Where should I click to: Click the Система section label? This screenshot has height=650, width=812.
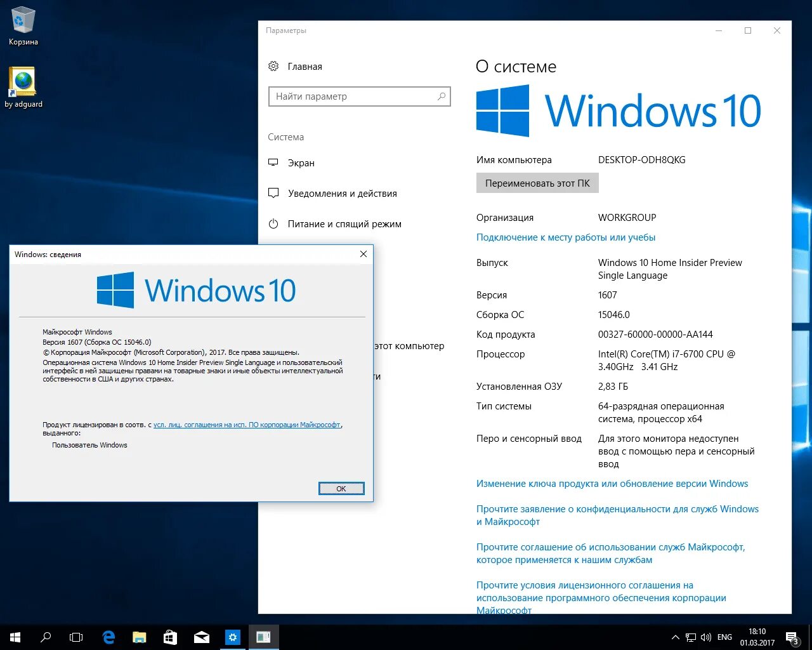pyautogui.click(x=285, y=137)
